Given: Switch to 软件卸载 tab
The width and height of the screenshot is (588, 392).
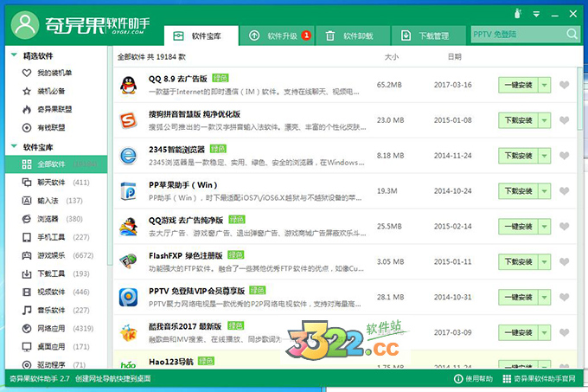Looking at the screenshot, I should coord(354,36).
